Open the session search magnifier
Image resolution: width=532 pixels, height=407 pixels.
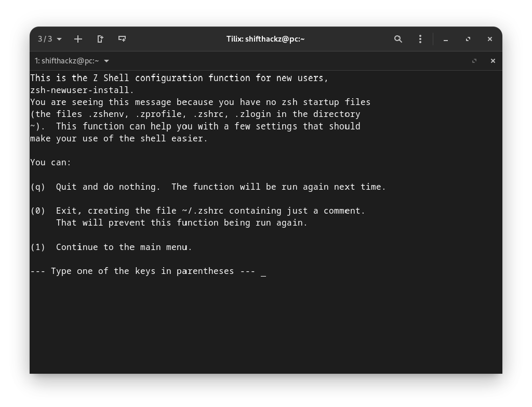pos(398,39)
